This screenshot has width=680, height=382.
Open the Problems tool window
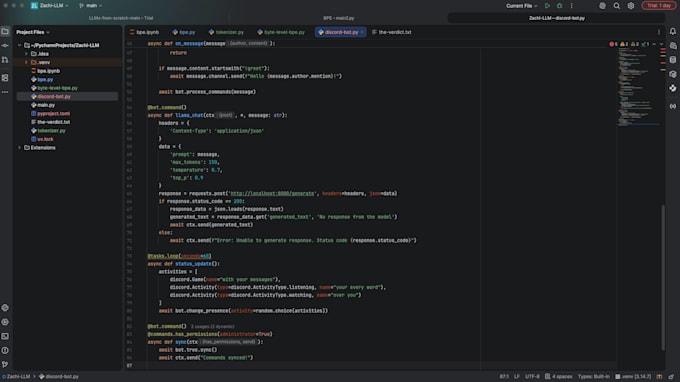click(5, 350)
